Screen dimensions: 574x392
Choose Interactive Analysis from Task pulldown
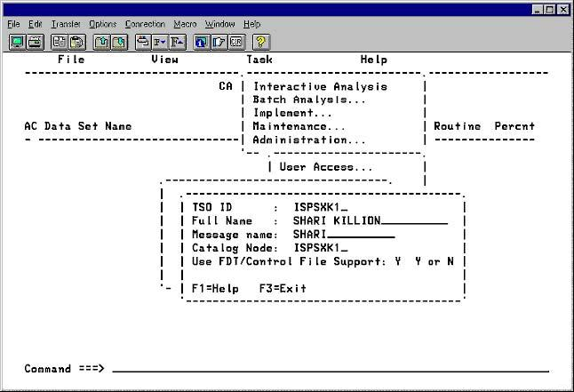(x=320, y=86)
